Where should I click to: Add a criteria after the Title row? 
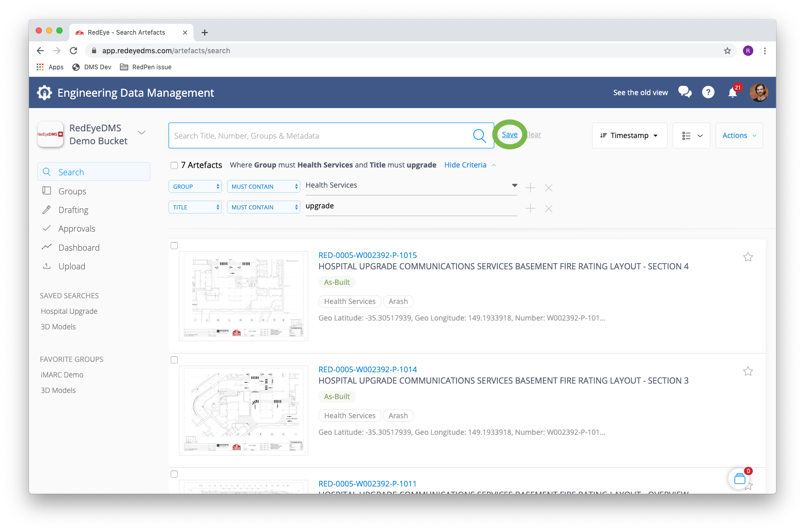point(530,208)
